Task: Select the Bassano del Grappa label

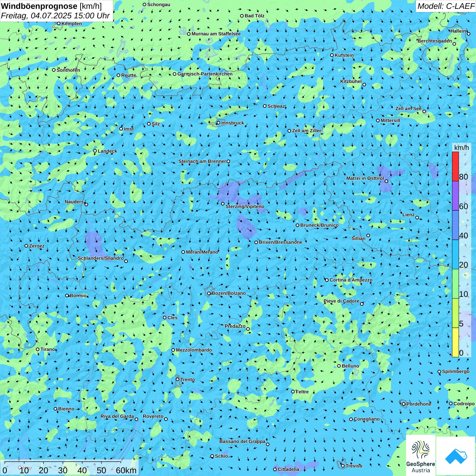Action: coord(242,441)
